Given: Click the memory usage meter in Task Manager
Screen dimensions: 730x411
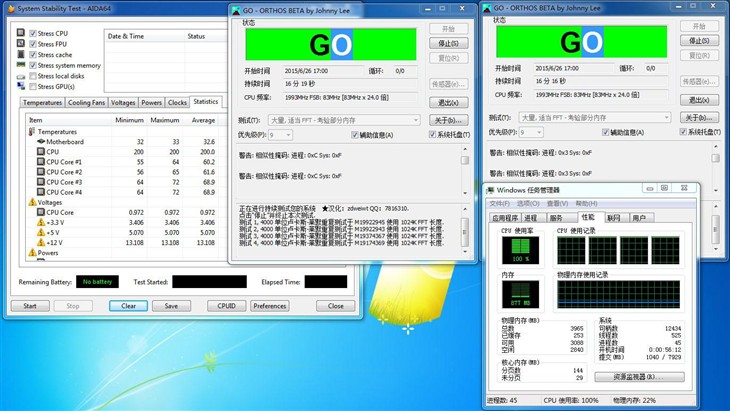Looking at the screenshot, I should (x=520, y=294).
